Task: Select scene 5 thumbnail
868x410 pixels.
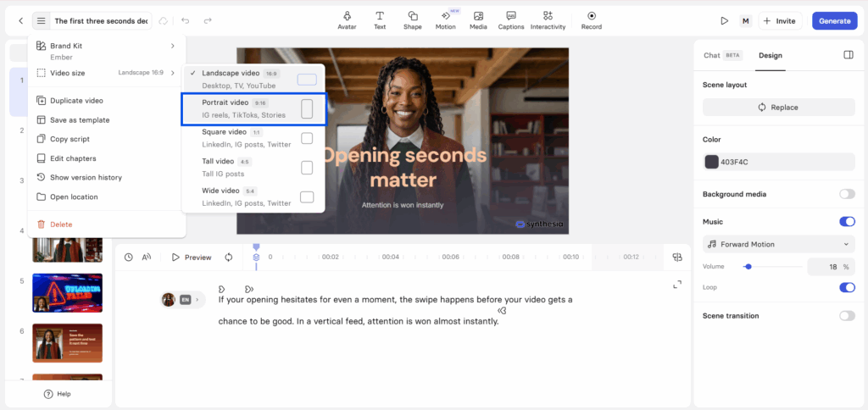Action: (68, 293)
